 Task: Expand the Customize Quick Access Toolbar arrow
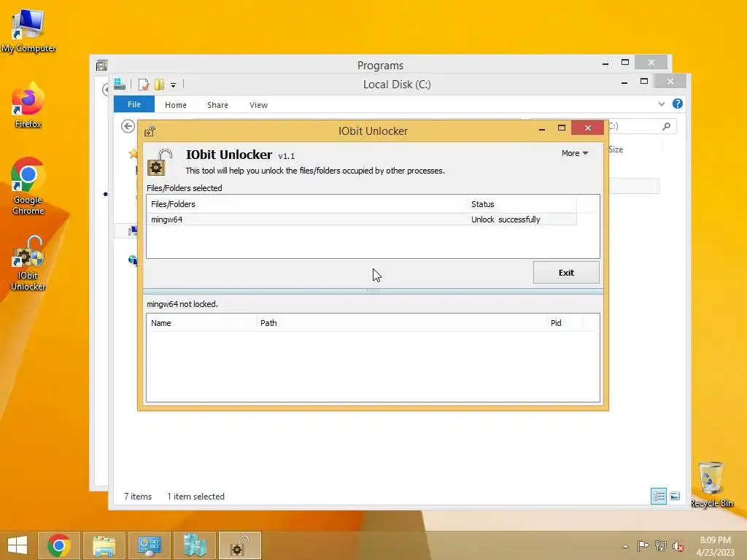point(173,85)
